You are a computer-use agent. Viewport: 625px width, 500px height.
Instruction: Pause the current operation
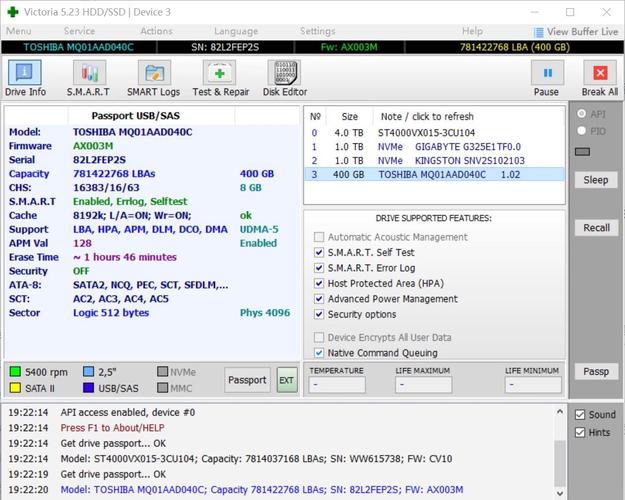[x=546, y=78]
